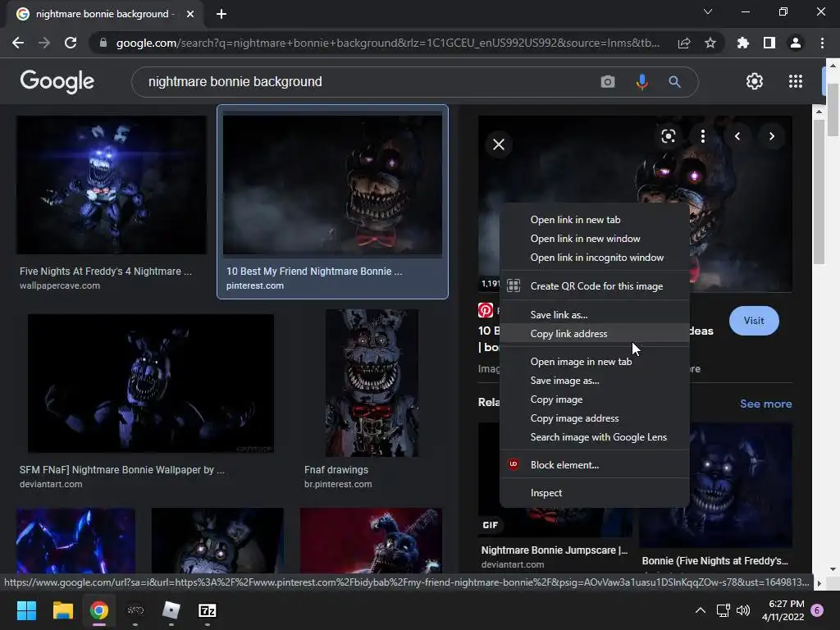Viewport: 840px width, 630px height.
Task: Open the tab search chevron
Action: tap(708, 11)
